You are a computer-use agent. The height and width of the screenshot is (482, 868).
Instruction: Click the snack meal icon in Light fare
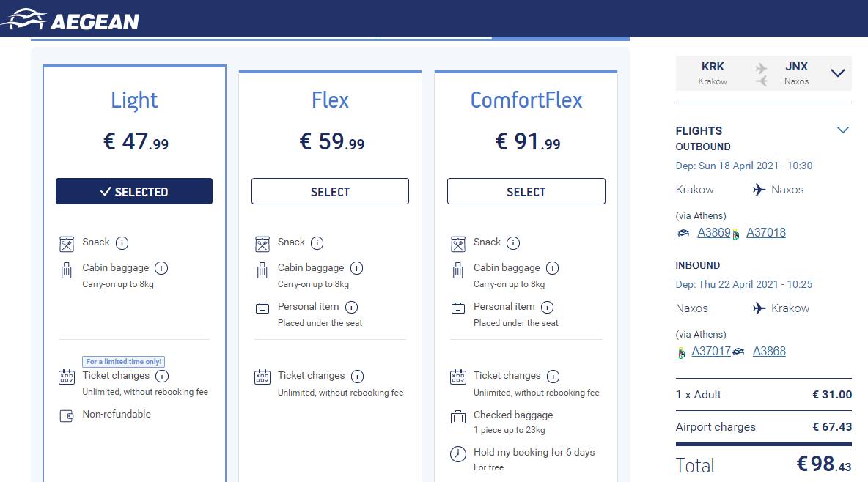tap(67, 244)
